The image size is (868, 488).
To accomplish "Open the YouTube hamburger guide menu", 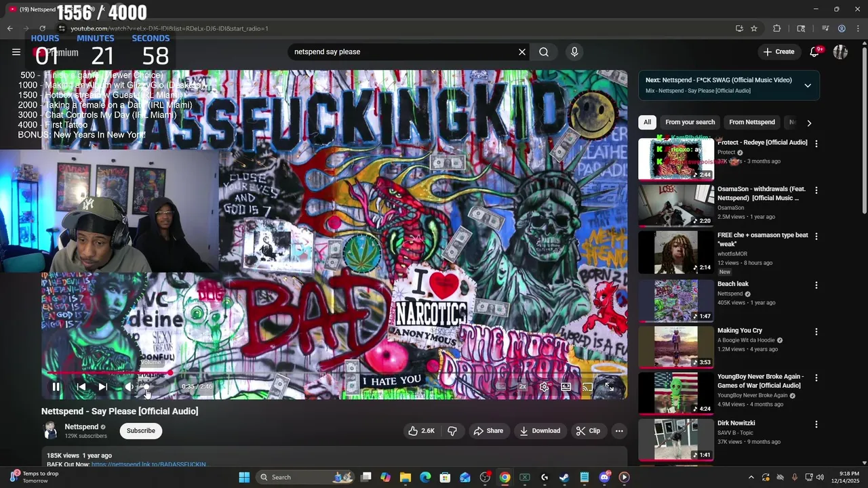I will tap(16, 52).
